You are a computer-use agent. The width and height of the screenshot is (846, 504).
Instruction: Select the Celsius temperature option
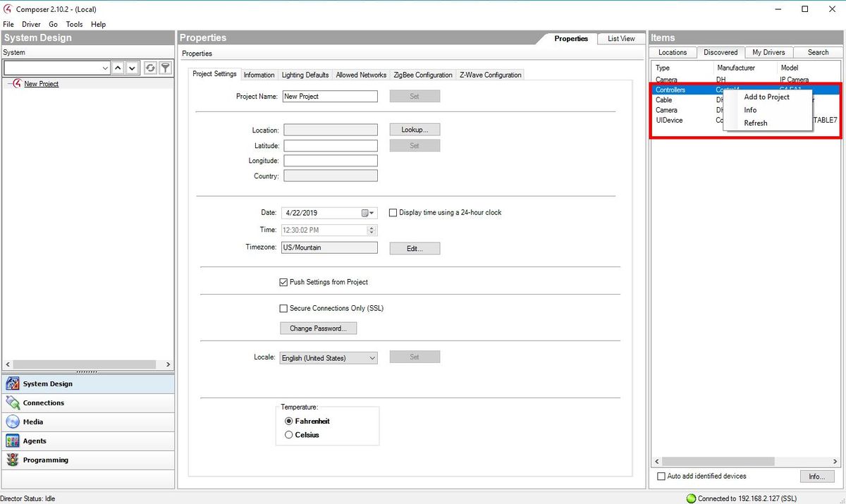(288, 435)
